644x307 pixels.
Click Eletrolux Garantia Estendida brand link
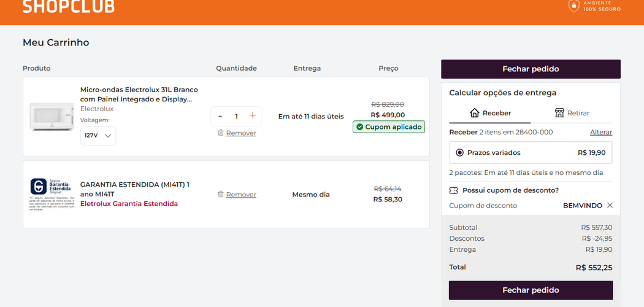129,203
